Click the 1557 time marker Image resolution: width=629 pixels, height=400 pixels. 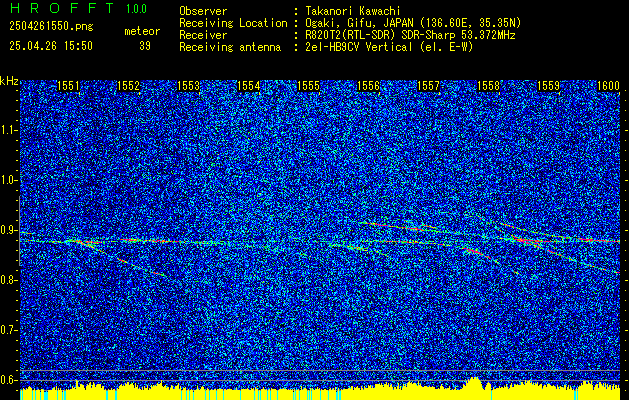tap(429, 86)
